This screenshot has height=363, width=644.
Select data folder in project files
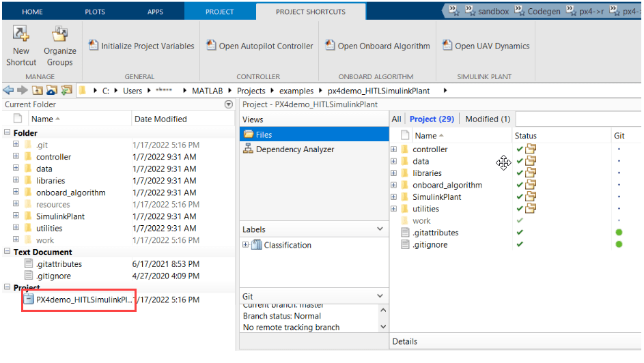point(421,161)
